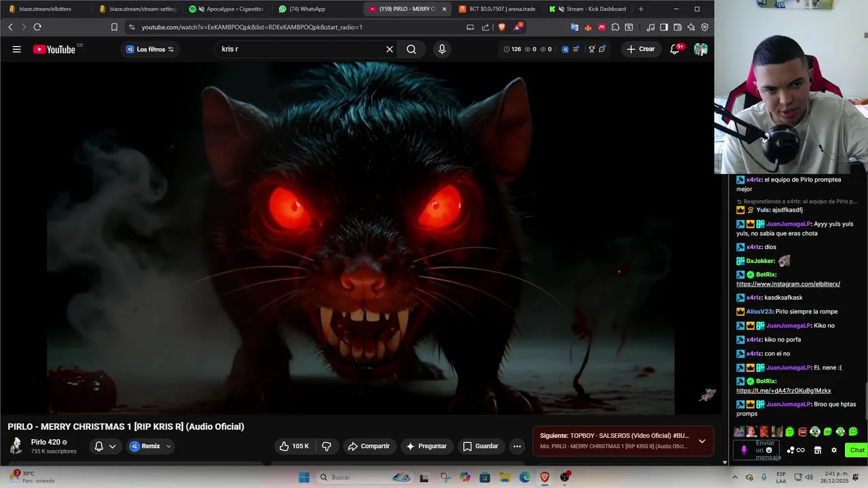Open the browser extensions puzzle icon
The width and height of the screenshot is (868, 488).
tap(615, 27)
